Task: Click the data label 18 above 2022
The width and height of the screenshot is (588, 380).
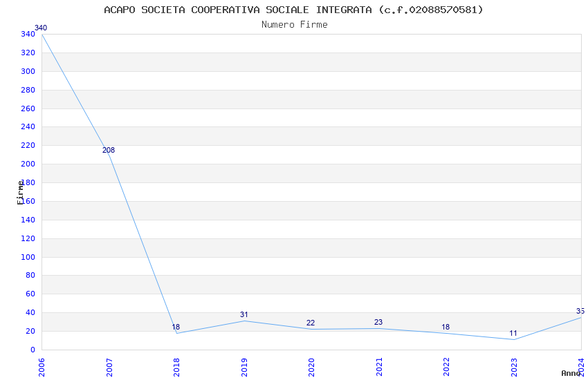Action: [x=445, y=327]
